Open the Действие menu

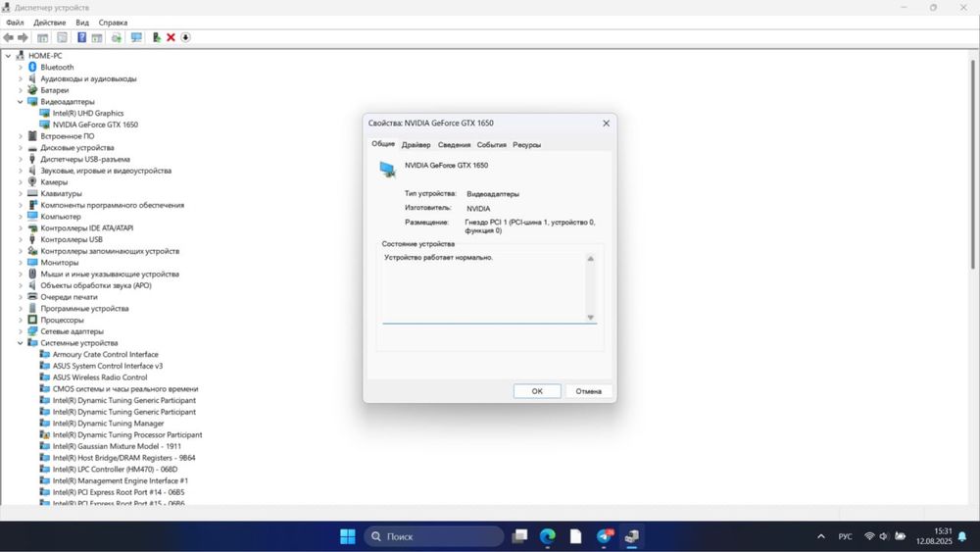pos(49,23)
